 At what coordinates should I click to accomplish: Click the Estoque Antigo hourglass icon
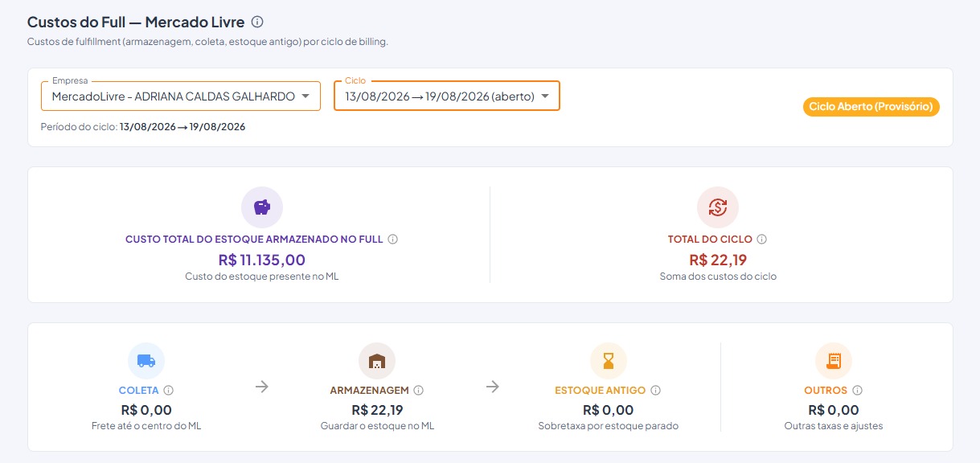608,361
